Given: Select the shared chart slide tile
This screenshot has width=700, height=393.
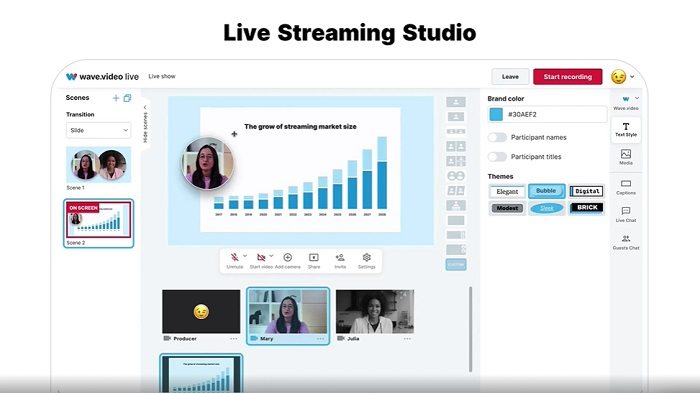Looking at the screenshot, I should click(x=201, y=374).
